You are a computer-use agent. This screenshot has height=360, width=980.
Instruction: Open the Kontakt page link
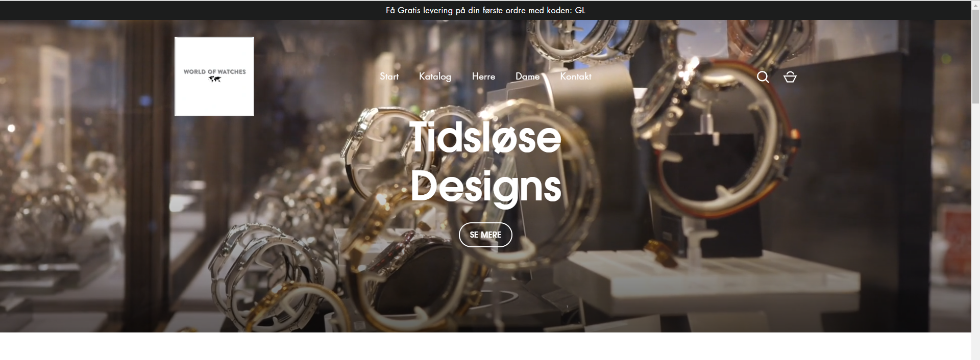(x=575, y=76)
